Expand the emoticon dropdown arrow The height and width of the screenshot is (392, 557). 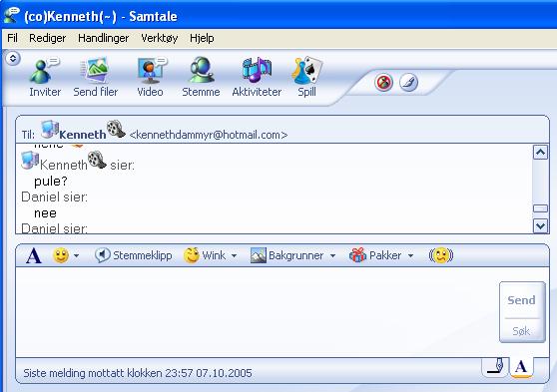[77, 255]
